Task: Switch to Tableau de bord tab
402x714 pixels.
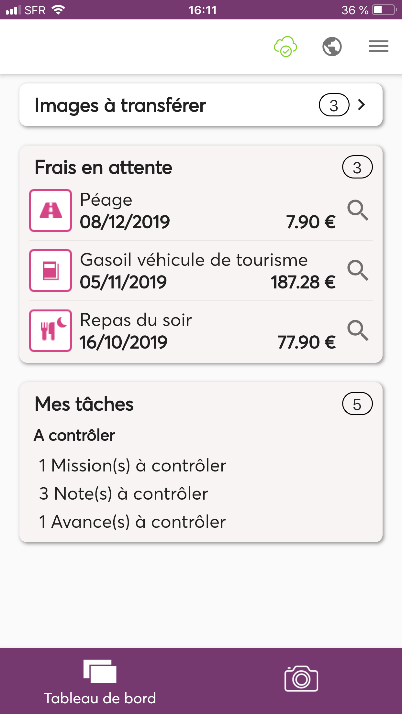Action: pyautogui.click(x=100, y=681)
